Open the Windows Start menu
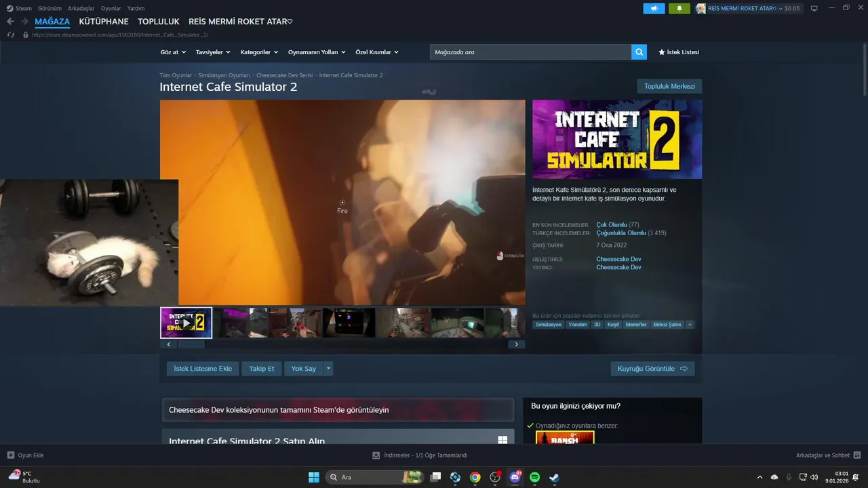 (314, 477)
